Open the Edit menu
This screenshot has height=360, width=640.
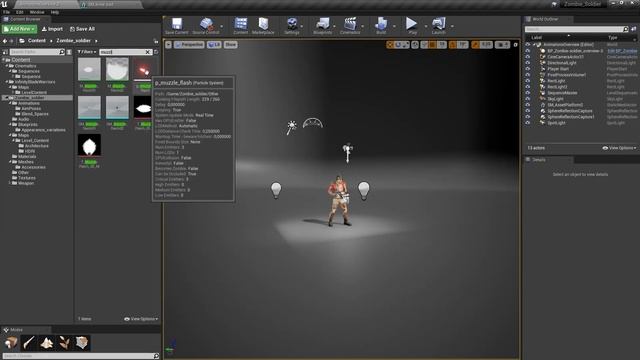tap(20, 12)
